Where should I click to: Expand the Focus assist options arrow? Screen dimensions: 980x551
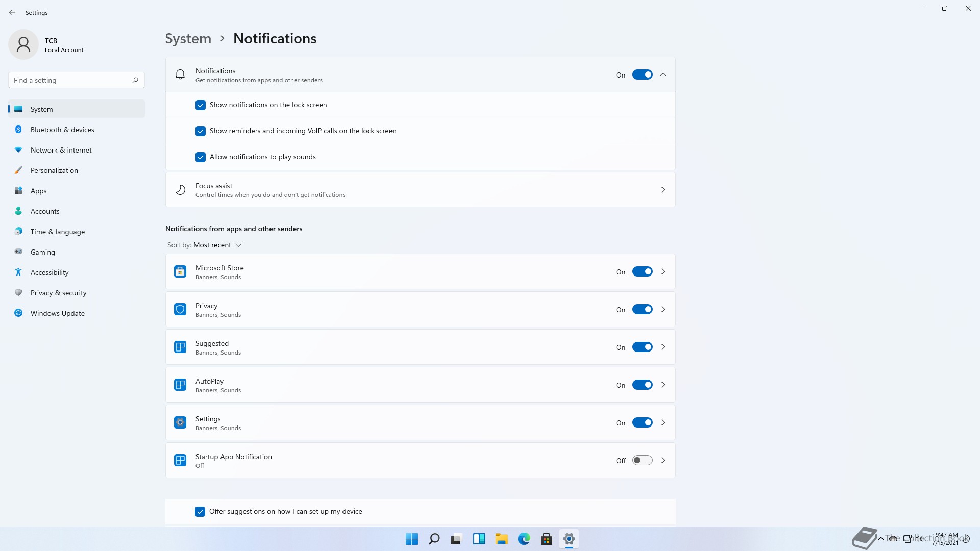(x=663, y=190)
